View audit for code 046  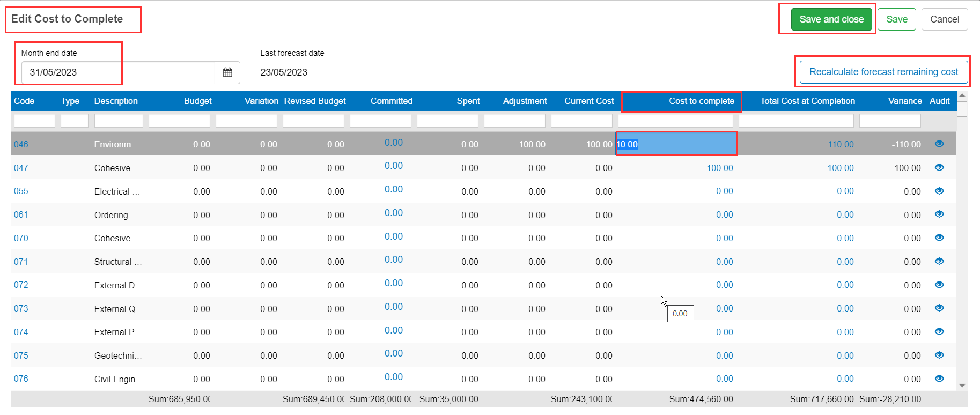[x=939, y=144]
